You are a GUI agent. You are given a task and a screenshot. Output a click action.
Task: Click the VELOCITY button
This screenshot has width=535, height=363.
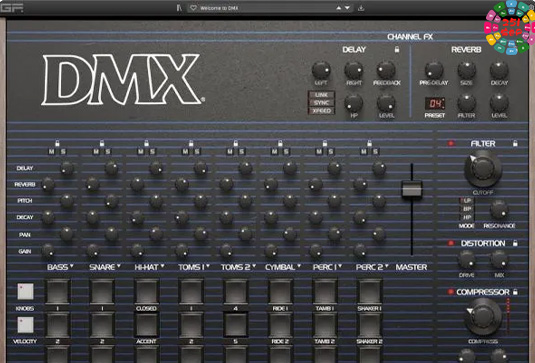point(26,324)
